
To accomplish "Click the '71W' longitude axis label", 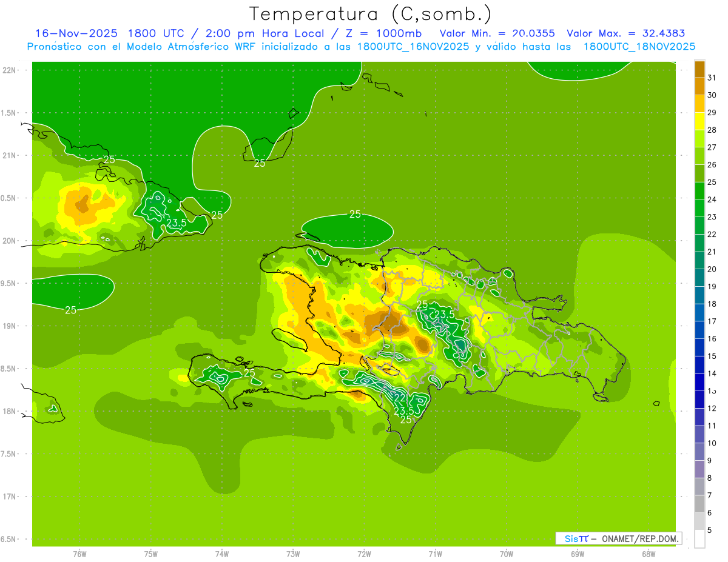I will click(435, 554).
